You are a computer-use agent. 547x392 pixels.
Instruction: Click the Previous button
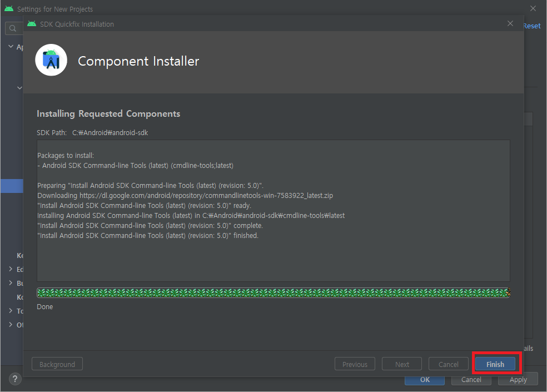coord(355,364)
